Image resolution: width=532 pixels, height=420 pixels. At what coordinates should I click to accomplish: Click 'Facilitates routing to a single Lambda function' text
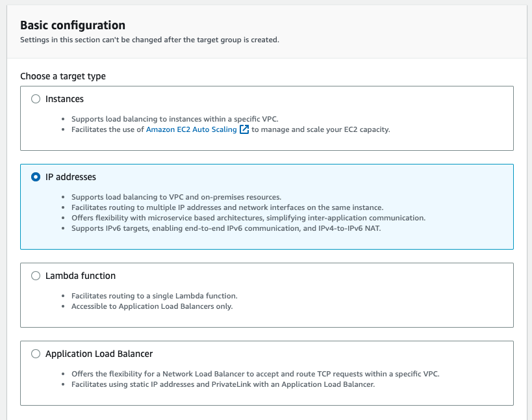click(154, 296)
